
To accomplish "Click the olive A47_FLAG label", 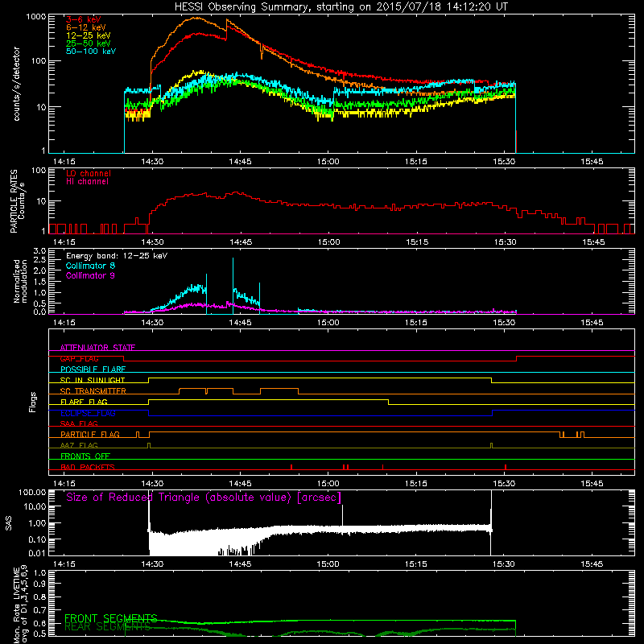I will [79, 445].
